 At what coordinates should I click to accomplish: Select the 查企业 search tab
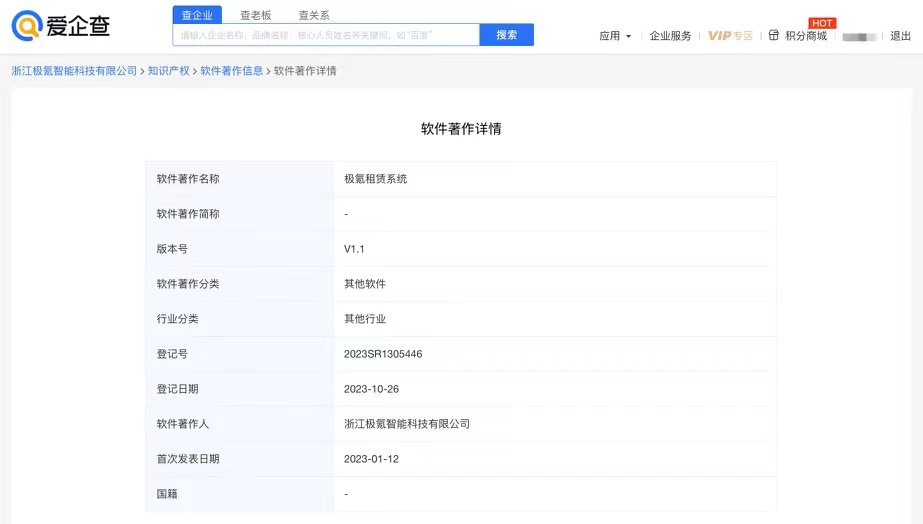point(197,15)
